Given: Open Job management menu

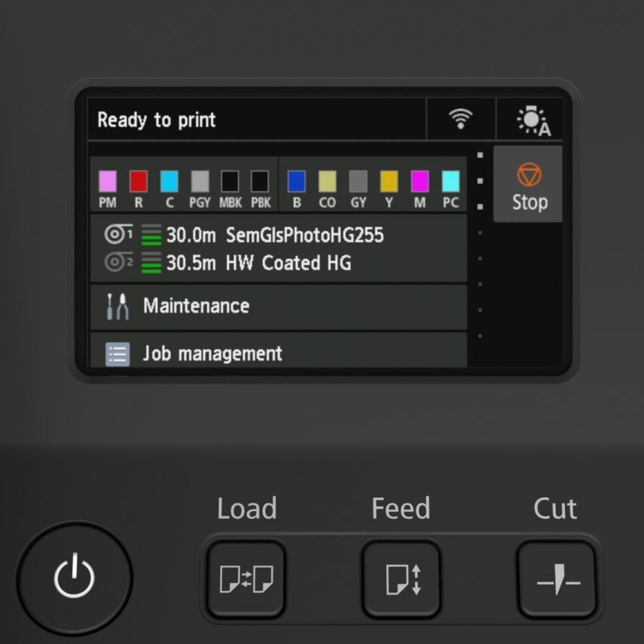Looking at the screenshot, I should pyautogui.click(x=278, y=353).
